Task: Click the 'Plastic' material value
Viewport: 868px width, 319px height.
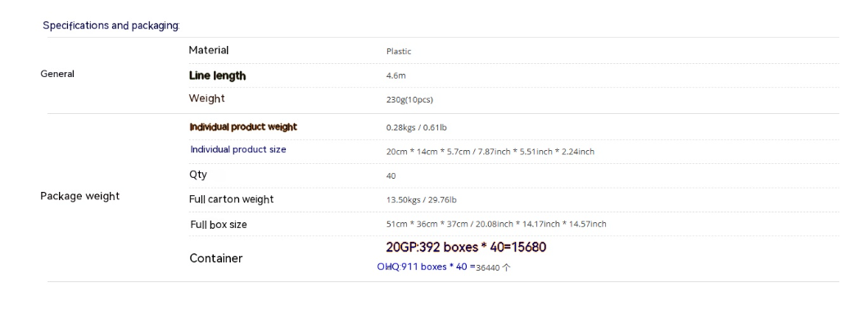Action: click(x=399, y=51)
